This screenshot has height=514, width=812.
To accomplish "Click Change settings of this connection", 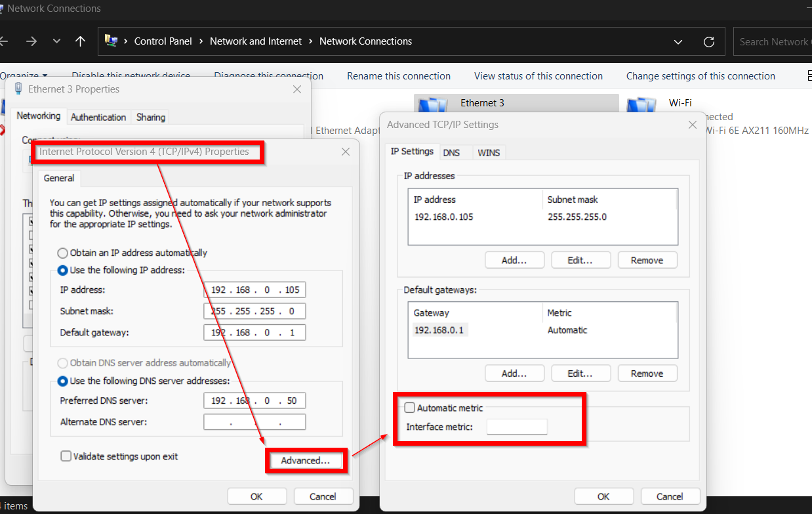I will click(700, 76).
